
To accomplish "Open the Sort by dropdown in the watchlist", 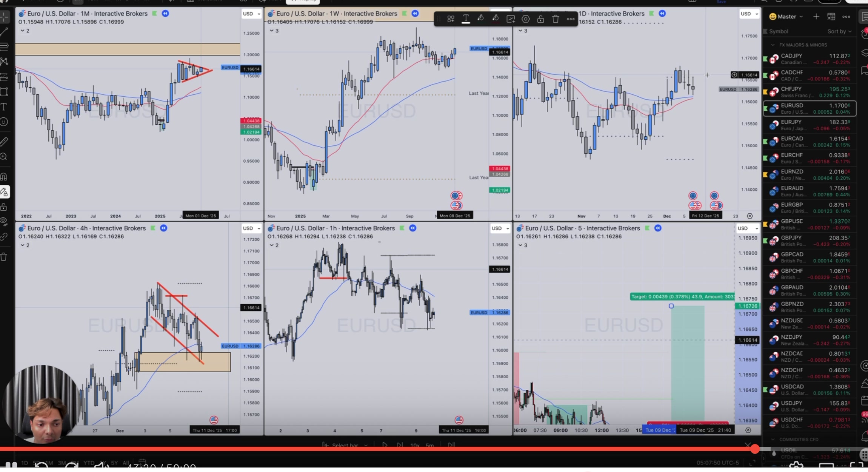I will point(840,31).
